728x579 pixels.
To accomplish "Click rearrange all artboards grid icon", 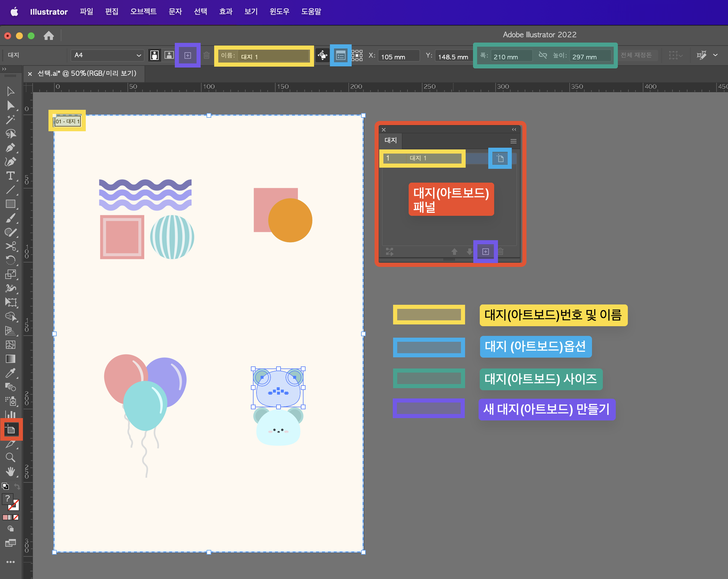I will 357,55.
